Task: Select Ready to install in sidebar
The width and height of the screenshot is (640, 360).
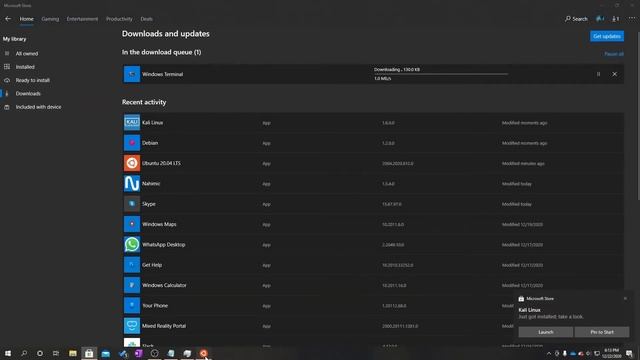Action: pos(33,80)
